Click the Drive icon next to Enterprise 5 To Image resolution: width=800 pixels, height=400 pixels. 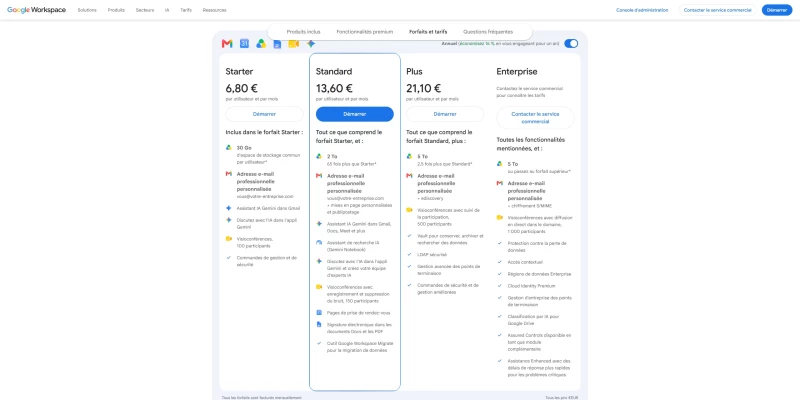point(499,164)
